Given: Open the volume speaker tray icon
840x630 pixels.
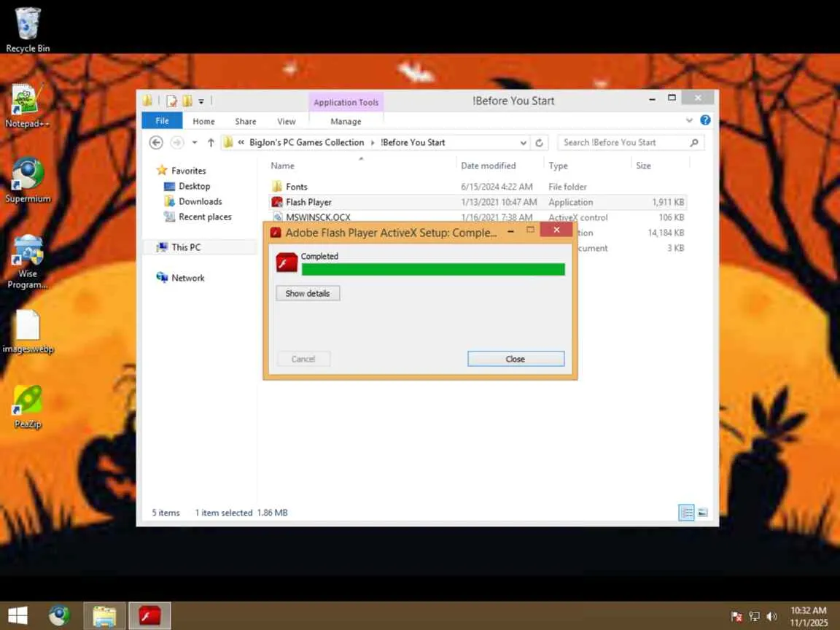Looking at the screenshot, I should 771,617.
